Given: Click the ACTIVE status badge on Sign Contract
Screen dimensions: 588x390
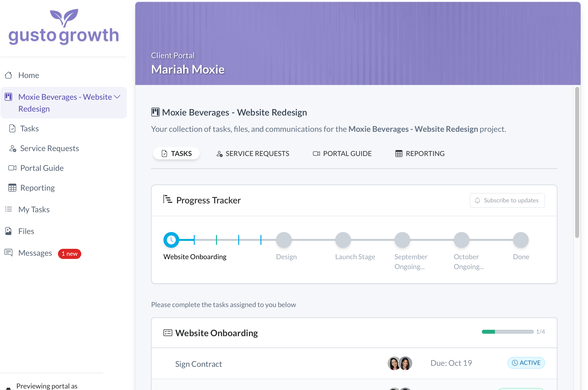Looking at the screenshot, I should (526, 363).
